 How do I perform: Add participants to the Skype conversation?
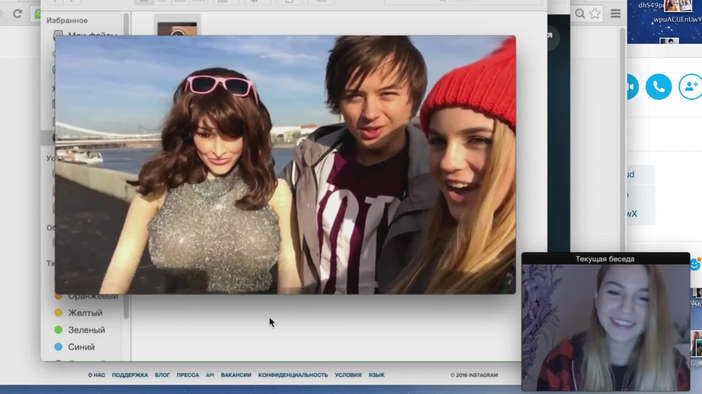point(690,86)
